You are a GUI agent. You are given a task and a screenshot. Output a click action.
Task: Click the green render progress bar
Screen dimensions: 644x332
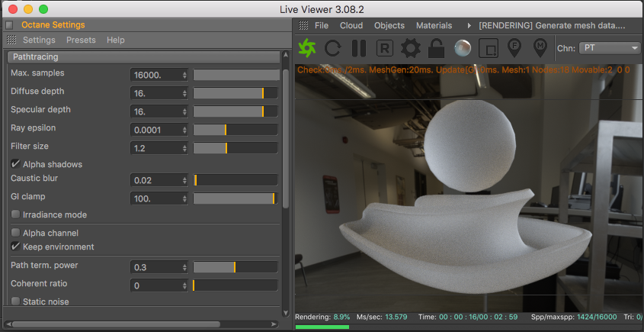[322, 327]
